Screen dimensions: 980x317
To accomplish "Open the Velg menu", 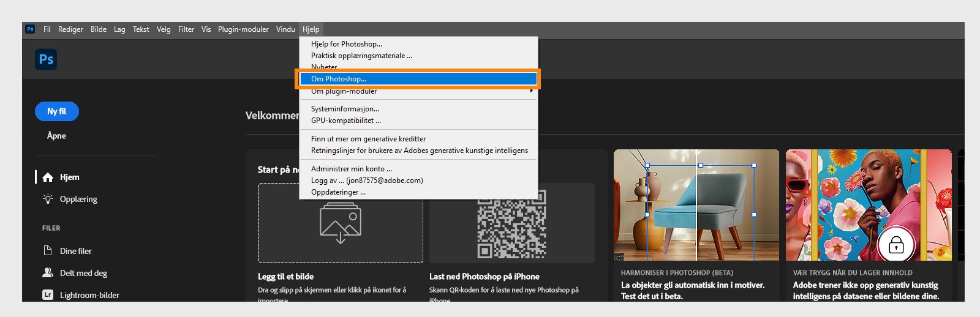I will (164, 29).
